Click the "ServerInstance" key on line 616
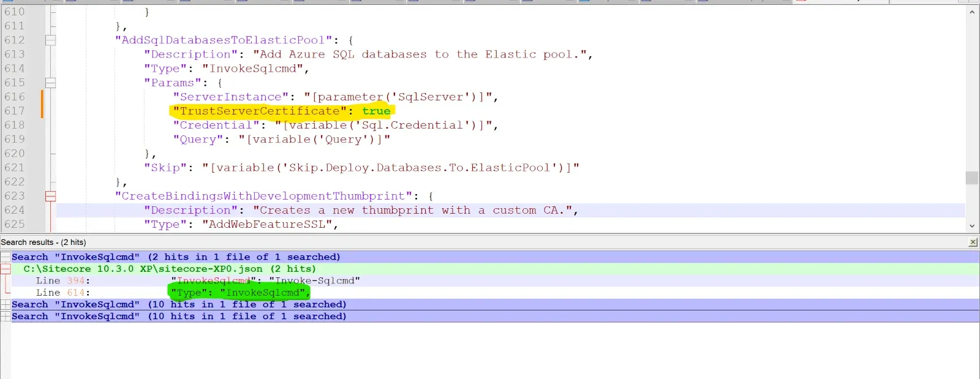Viewport: 980px width, 379px height. pos(230,97)
